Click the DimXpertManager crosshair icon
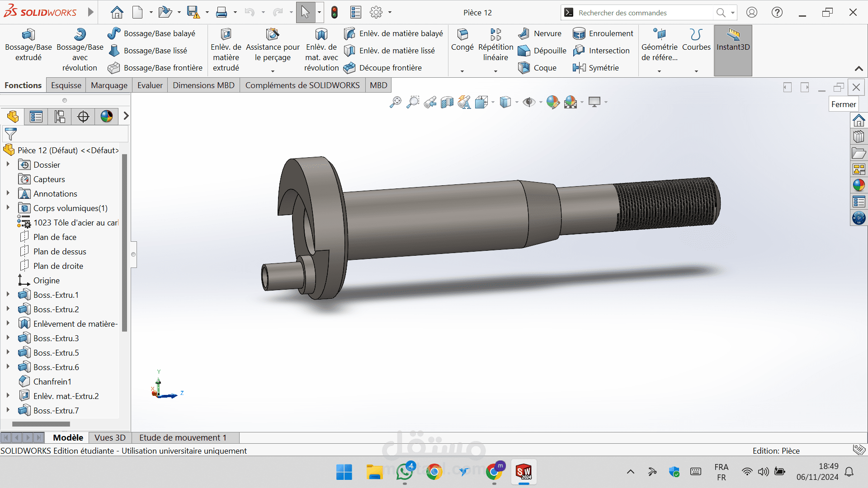This screenshot has width=868, height=488. (83, 117)
